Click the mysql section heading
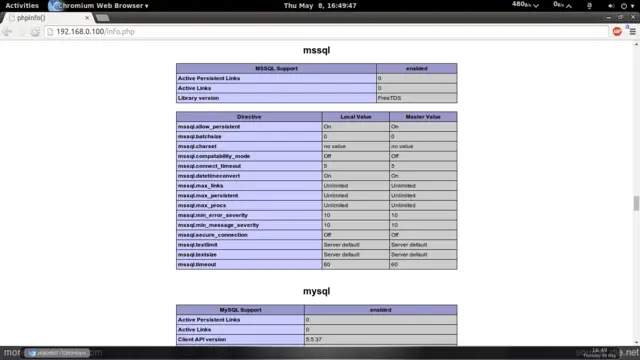The height and width of the screenshot is (360, 640). click(x=316, y=291)
